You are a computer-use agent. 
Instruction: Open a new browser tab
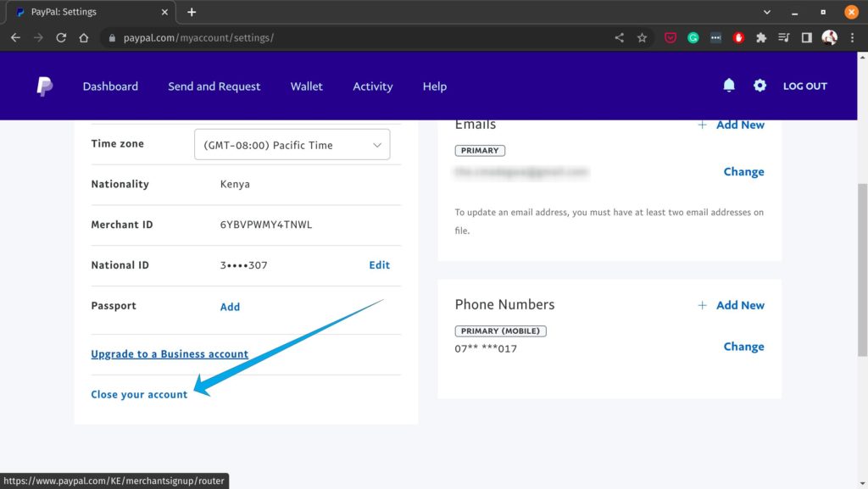point(192,12)
